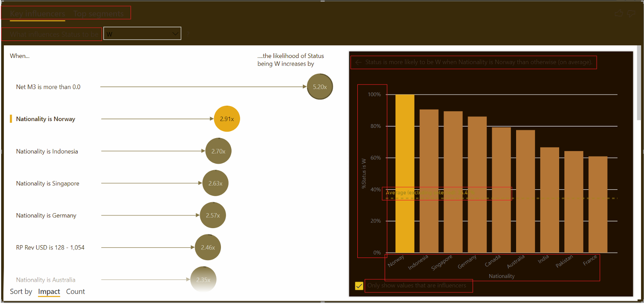The image size is (644, 304).
Task: Click the Singapore bar in the chart
Action: [453, 182]
